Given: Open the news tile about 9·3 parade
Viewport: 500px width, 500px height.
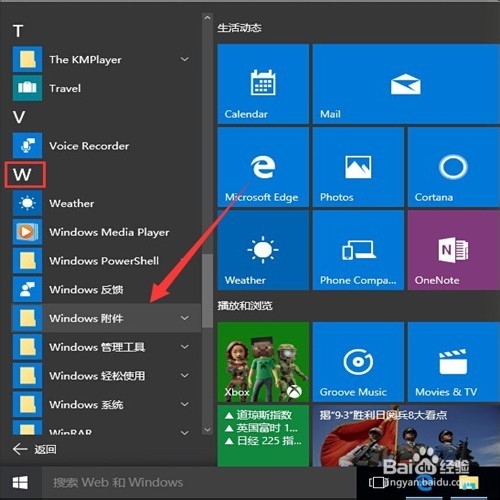Looking at the screenshot, I should (x=406, y=435).
